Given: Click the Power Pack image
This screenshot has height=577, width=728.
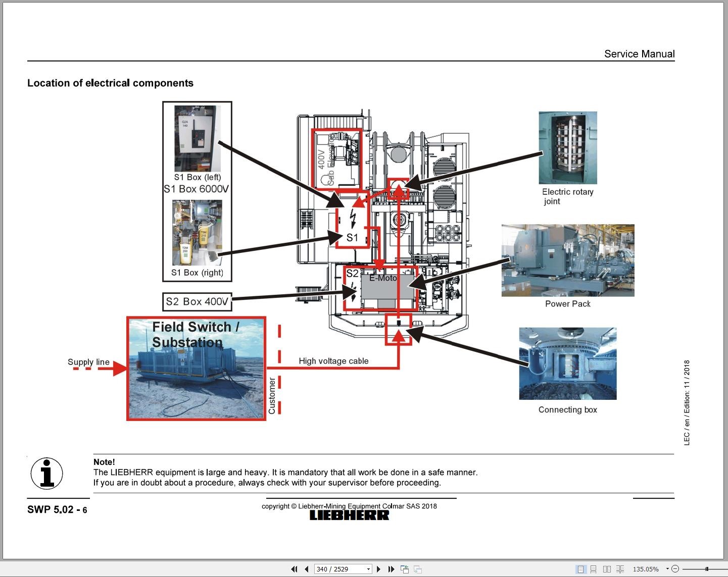Looking at the screenshot, I should click(x=567, y=260).
